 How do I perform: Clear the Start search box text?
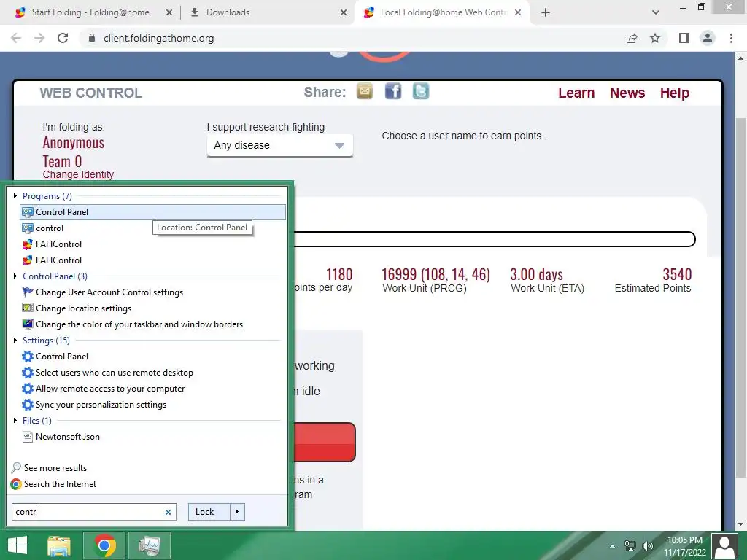tap(168, 513)
